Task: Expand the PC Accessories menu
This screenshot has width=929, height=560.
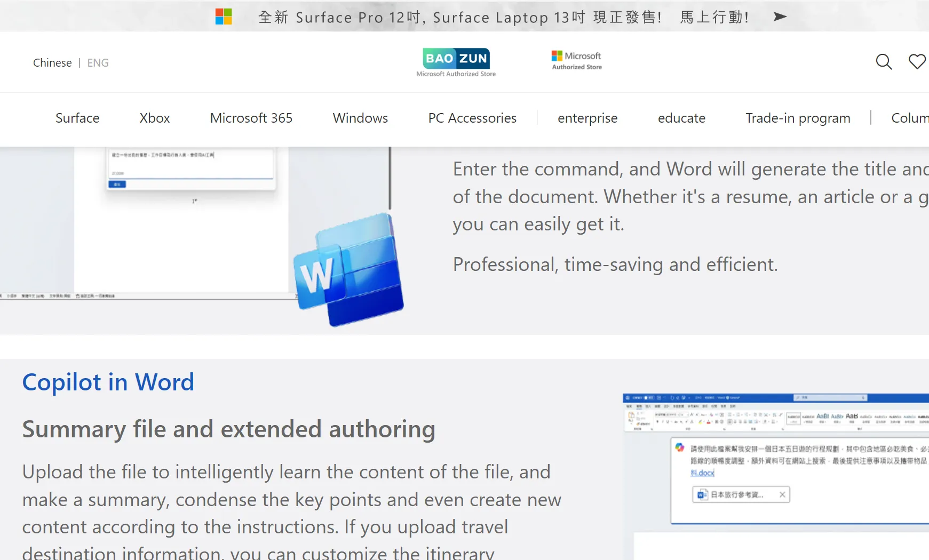Action: 472,118
